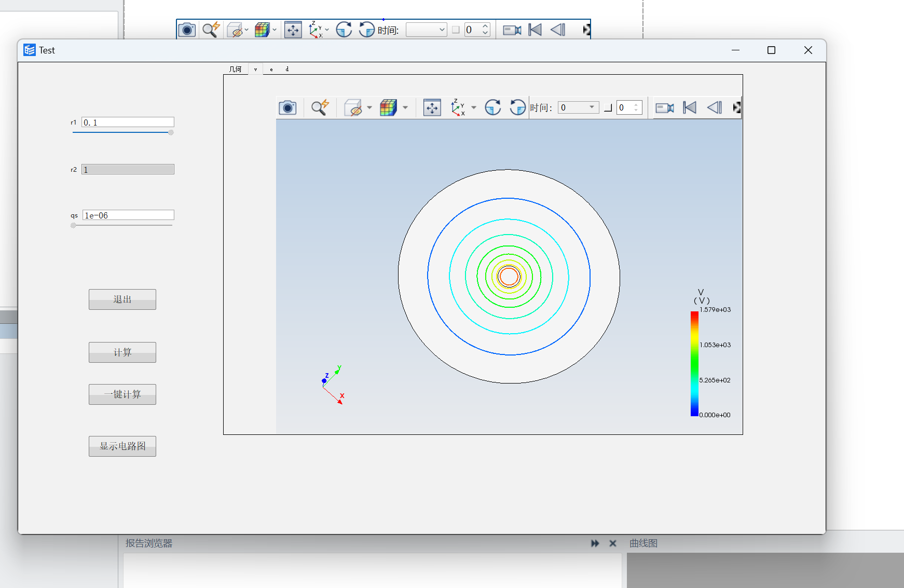Viewport: 904px width, 588px height.
Task: Click the 计算 button
Action: [122, 352]
